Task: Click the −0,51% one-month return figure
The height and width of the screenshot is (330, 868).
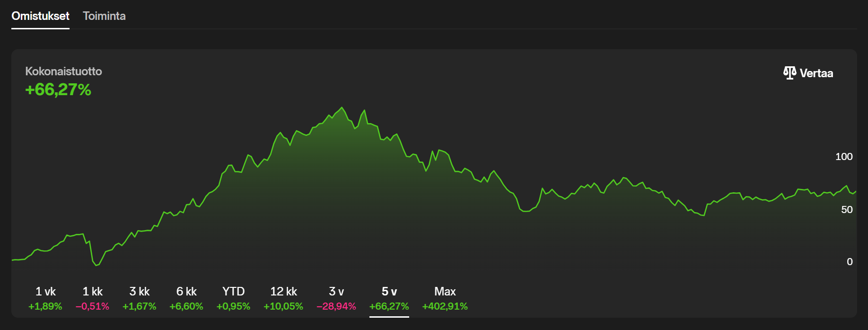Action: [92, 306]
